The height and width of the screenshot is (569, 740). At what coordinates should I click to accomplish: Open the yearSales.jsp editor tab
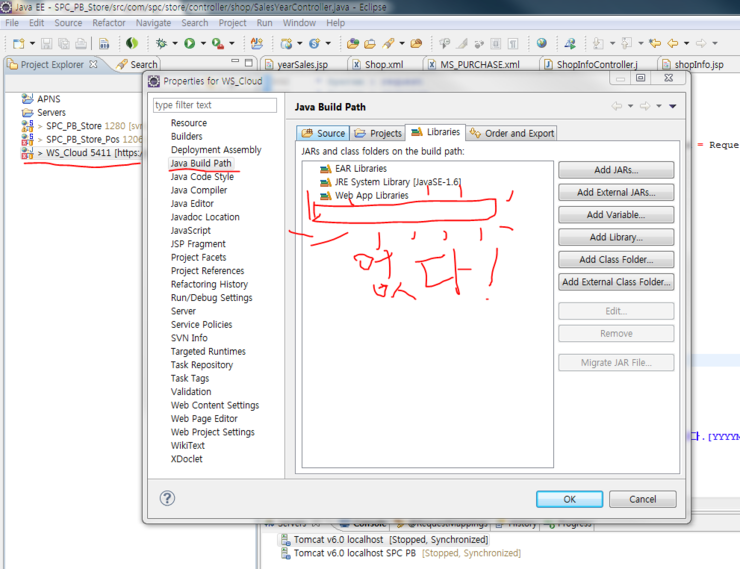(x=302, y=65)
